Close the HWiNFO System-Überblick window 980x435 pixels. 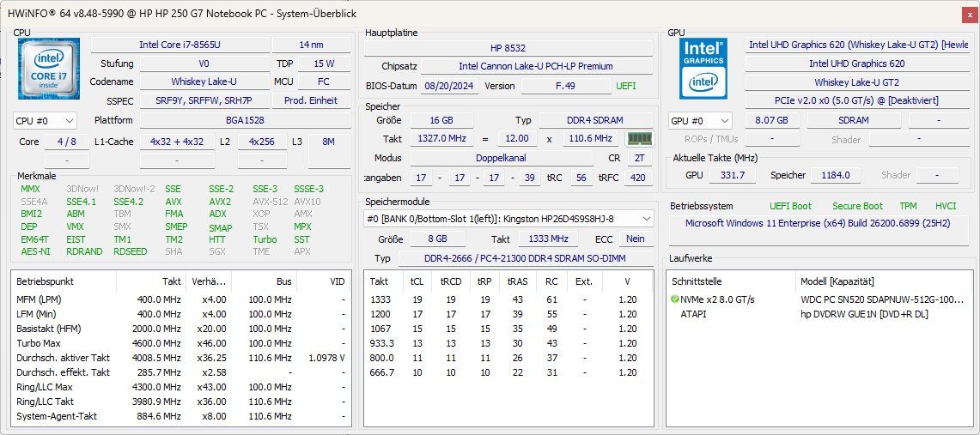970,15
